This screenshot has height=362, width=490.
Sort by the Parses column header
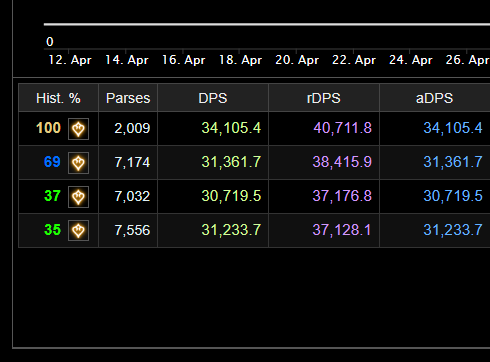[128, 98]
